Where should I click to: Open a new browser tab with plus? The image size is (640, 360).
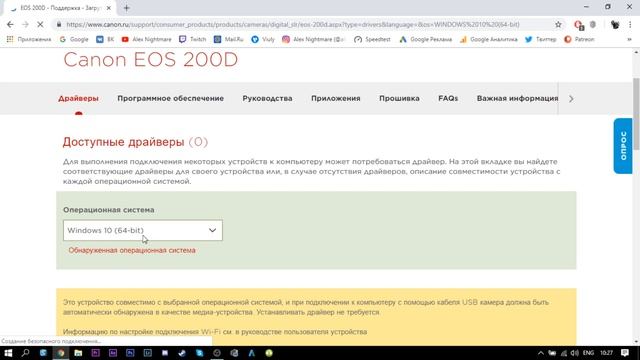tap(127, 8)
